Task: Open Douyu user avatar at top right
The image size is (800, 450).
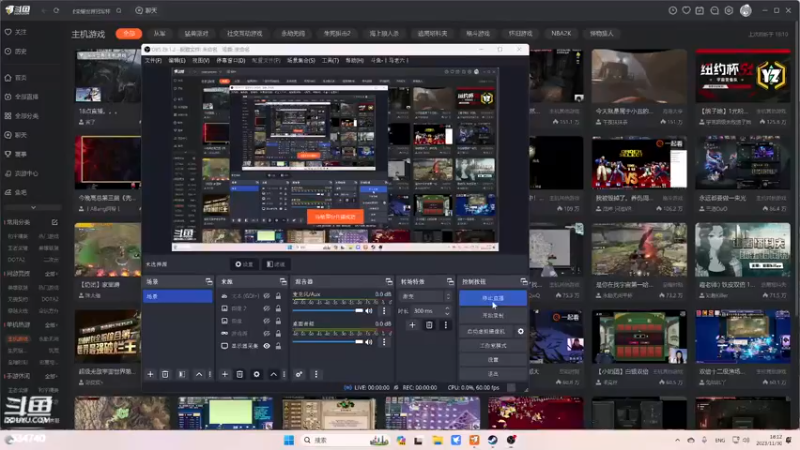Action: tap(745, 10)
